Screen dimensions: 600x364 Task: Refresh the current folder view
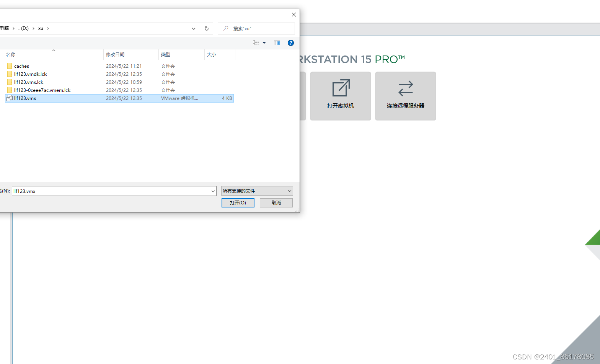tap(207, 28)
